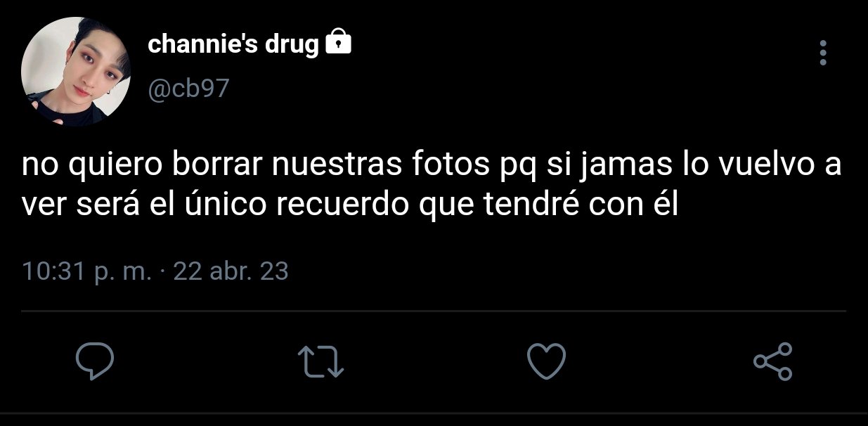
Task: Click the padlock icon beside channie's drug
Action: 338,42
